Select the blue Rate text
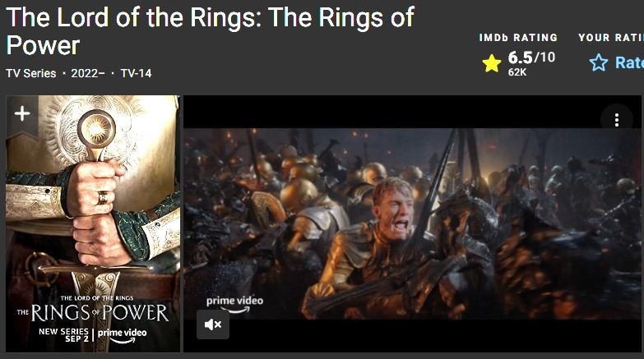 [629, 62]
